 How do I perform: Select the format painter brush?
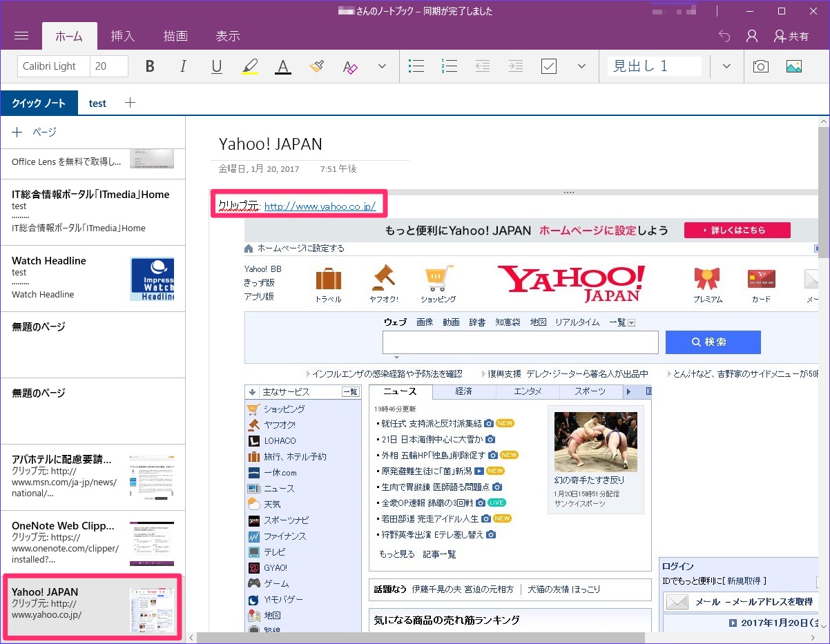[316, 66]
